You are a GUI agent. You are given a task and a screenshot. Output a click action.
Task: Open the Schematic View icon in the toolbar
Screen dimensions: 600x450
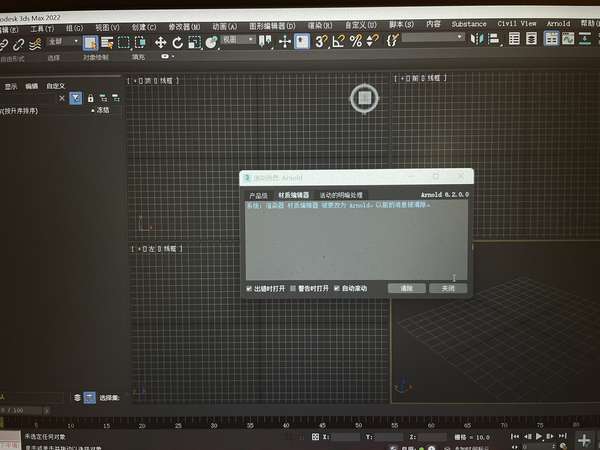coord(585,39)
